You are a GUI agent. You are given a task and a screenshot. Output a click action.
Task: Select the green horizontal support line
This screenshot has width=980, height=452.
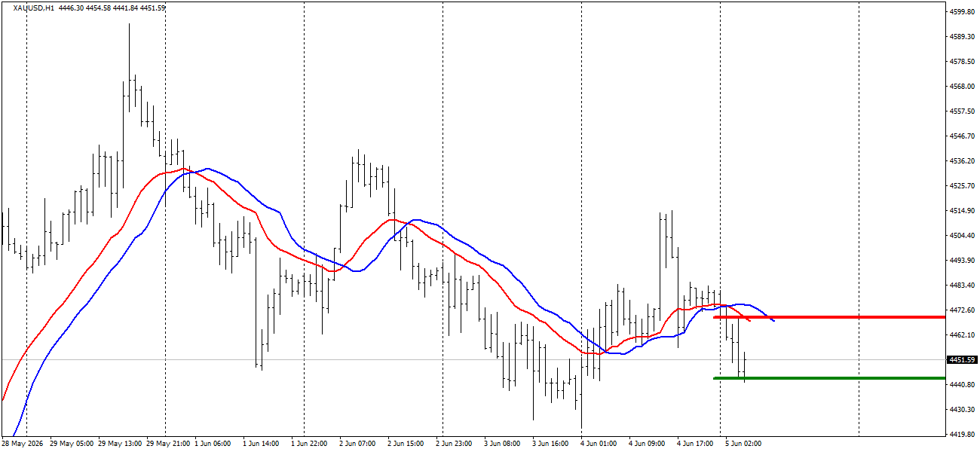[x=829, y=378]
